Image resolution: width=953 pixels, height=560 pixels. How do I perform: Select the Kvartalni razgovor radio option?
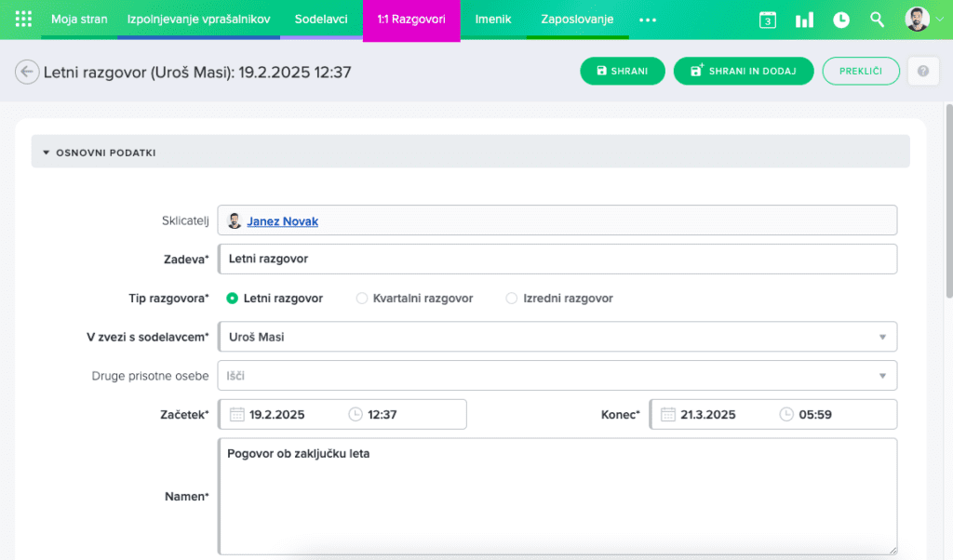click(362, 299)
